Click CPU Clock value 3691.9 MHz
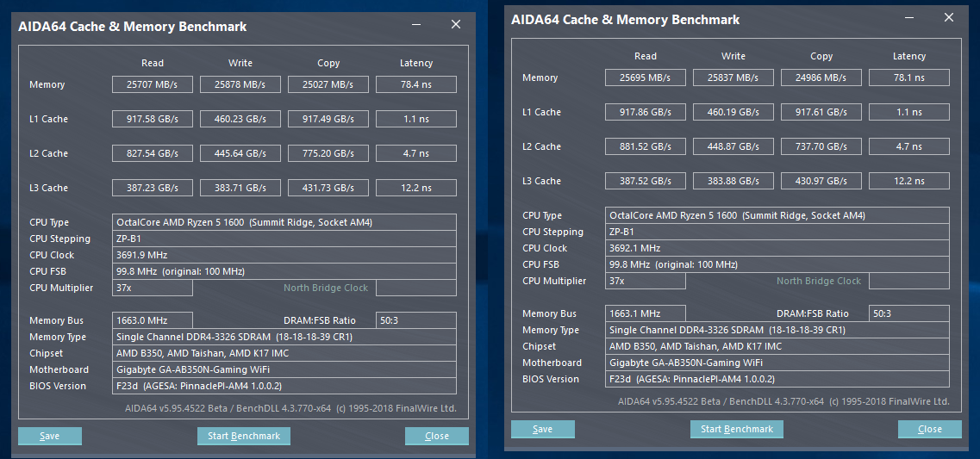This screenshot has width=980, height=459. pos(284,255)
